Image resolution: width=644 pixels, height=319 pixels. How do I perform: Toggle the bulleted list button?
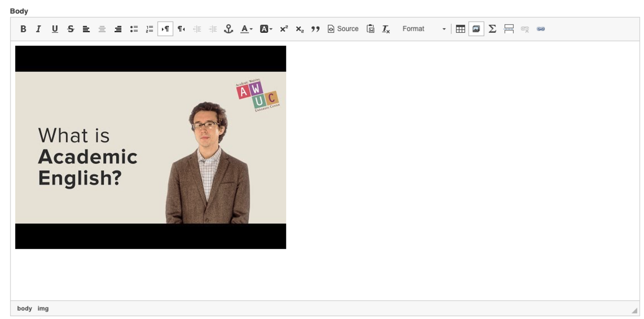coord(134,29)
